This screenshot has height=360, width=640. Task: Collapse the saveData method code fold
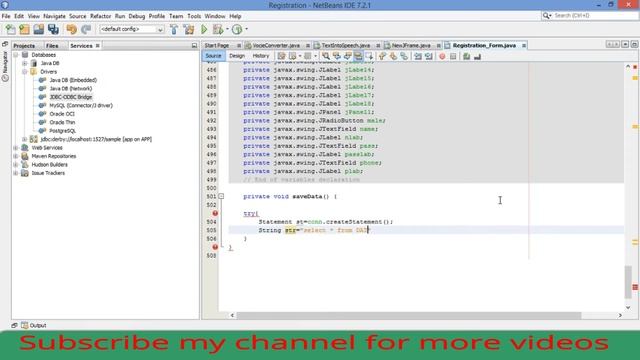click(x=221, y=196)
